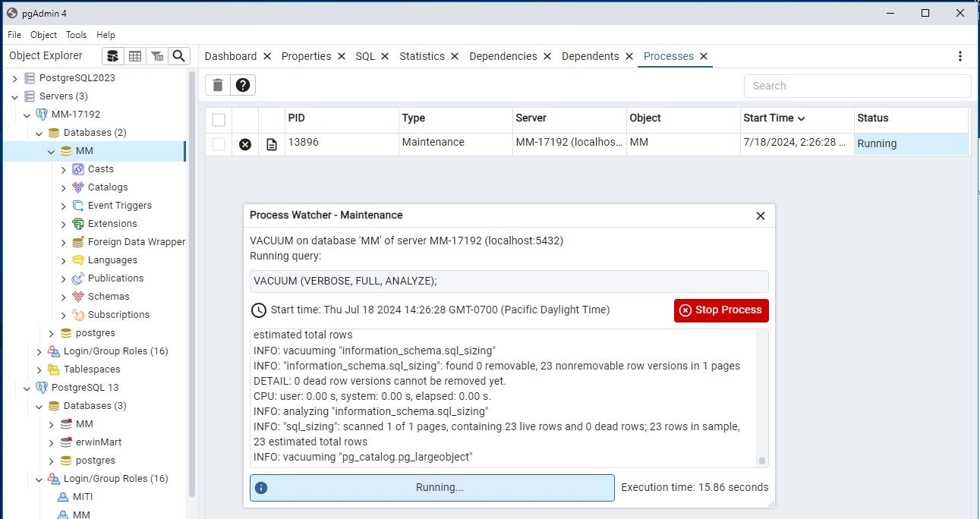The width and height of the screenshot is (980, 519).
Task: Expand the Schemas tree node
Action: tap(64, 297)
